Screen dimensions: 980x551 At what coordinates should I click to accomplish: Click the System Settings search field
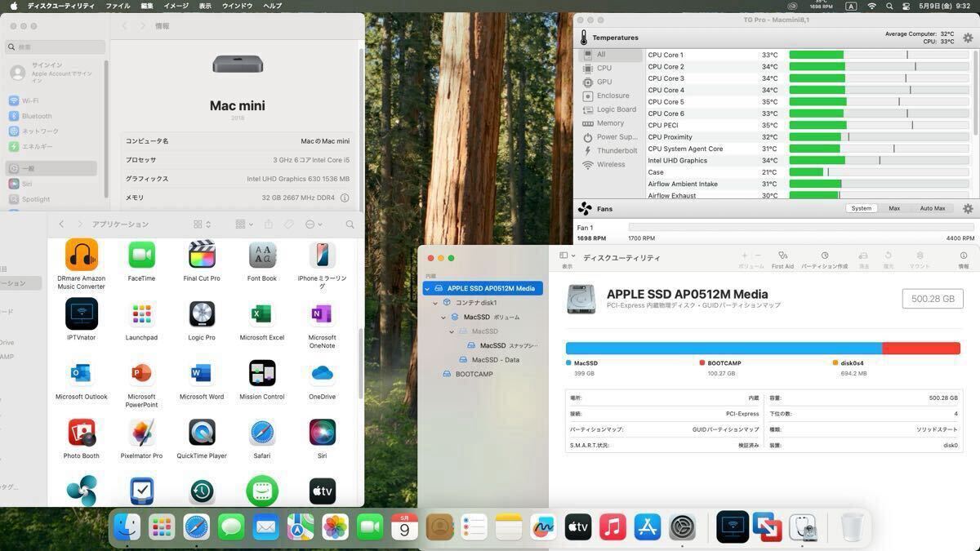[55, 47]
